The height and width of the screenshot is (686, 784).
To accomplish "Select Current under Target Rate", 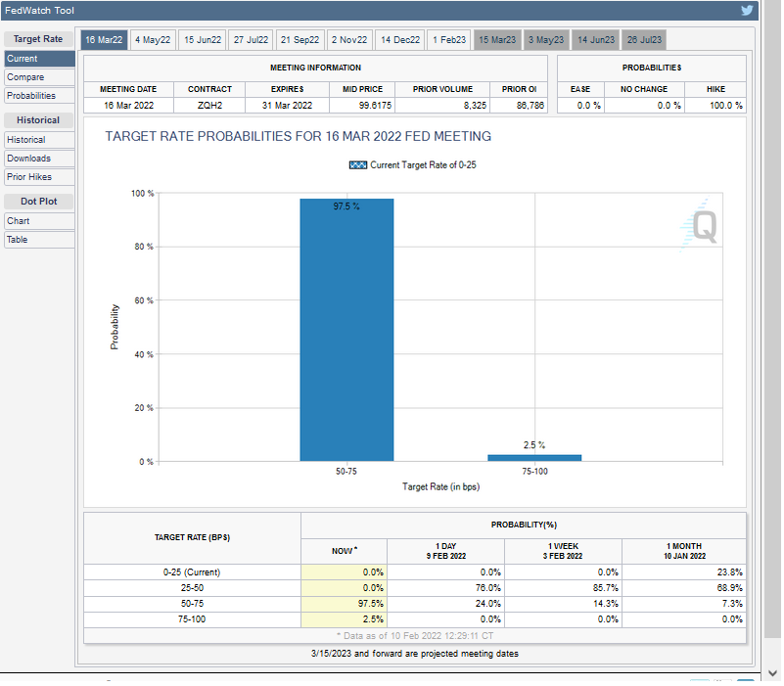I will tap(39, 59).
